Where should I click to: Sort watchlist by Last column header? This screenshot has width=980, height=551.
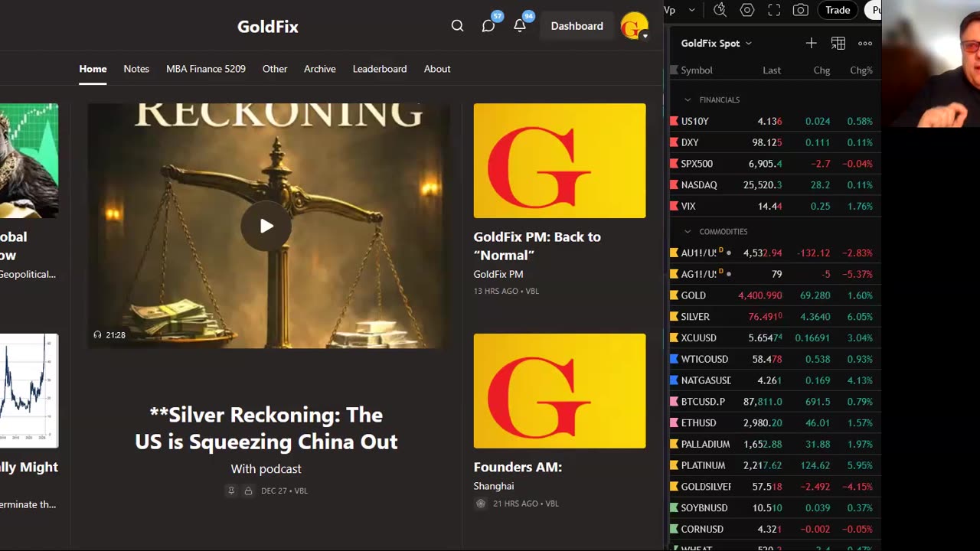[772, 70]
